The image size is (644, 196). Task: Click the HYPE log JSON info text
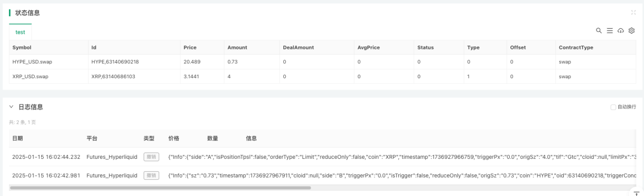click(402, 175)
